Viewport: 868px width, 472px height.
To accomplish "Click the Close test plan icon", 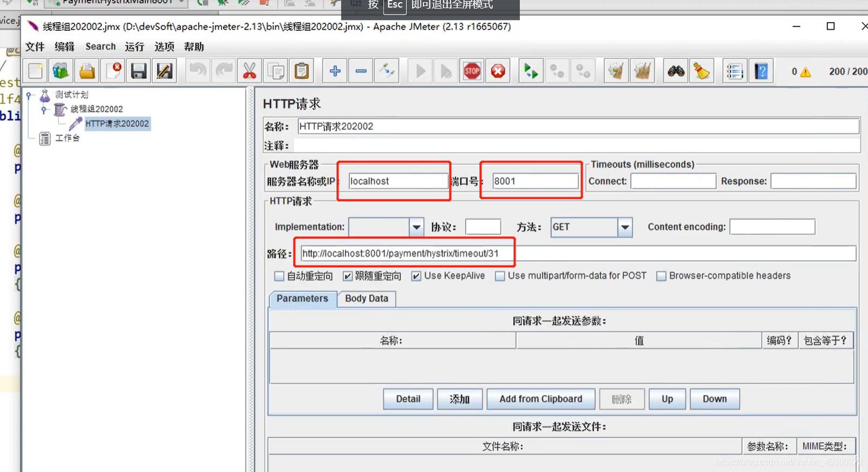I will click(113, 71).
